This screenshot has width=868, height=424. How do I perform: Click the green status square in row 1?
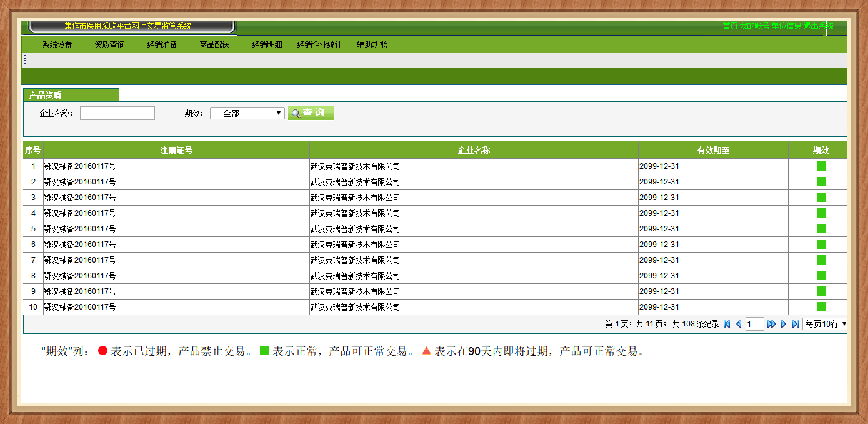pos(821,166)
